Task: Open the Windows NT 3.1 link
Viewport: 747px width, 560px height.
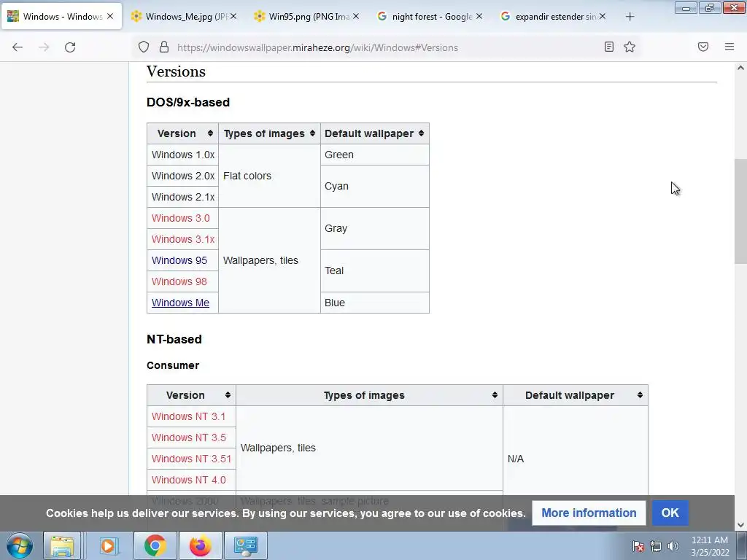Action: coord(188,416)
